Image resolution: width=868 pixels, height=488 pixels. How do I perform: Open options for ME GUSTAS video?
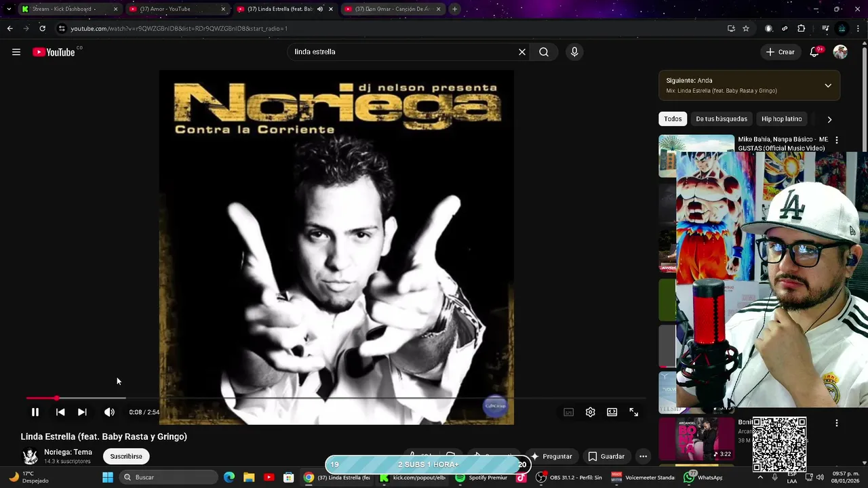click(836, 140)
